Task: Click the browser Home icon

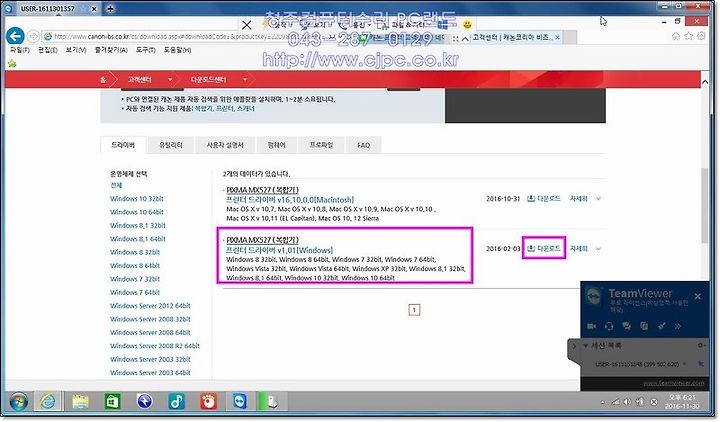Action: (676, 36)
